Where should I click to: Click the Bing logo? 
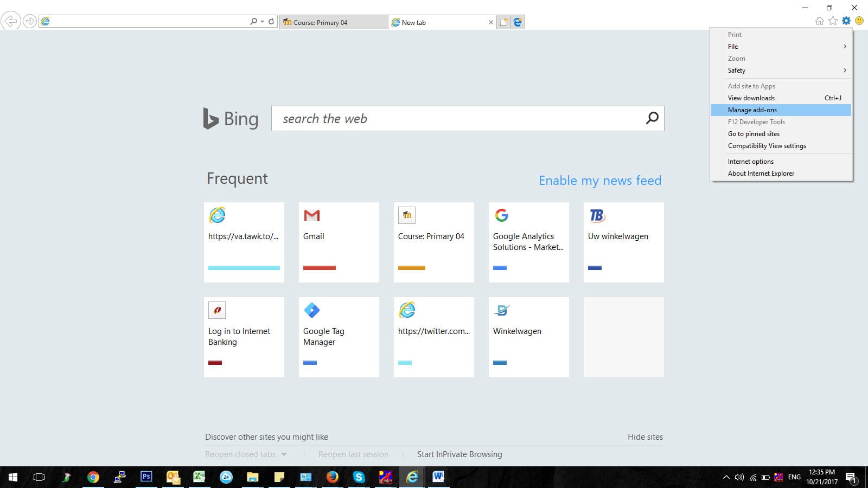click(x=231, y=119)
